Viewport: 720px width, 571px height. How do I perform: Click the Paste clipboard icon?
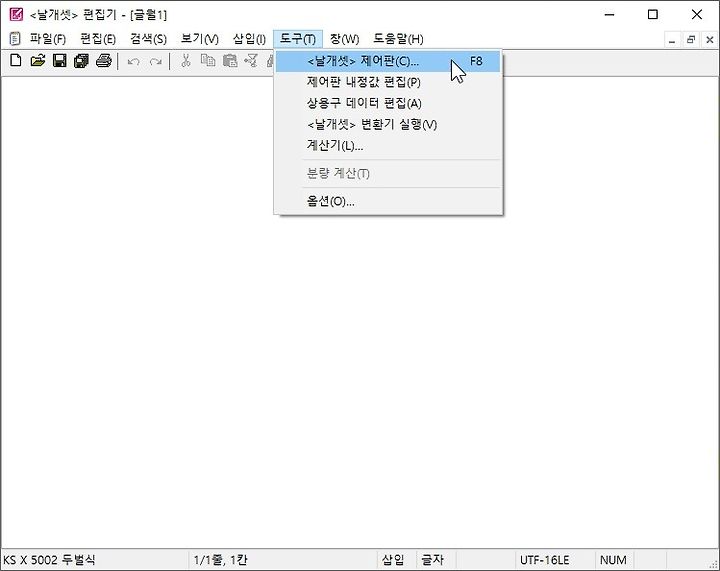230,61
